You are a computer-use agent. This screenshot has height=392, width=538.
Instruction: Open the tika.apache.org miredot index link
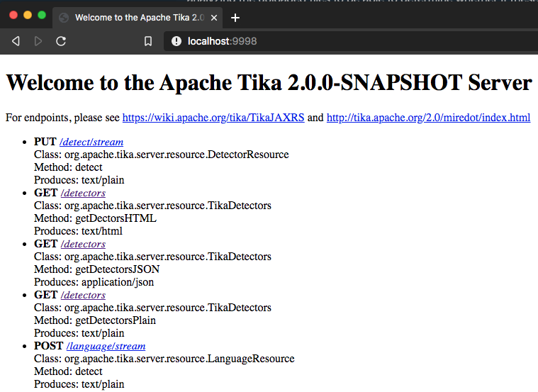[x=428, y=118]
